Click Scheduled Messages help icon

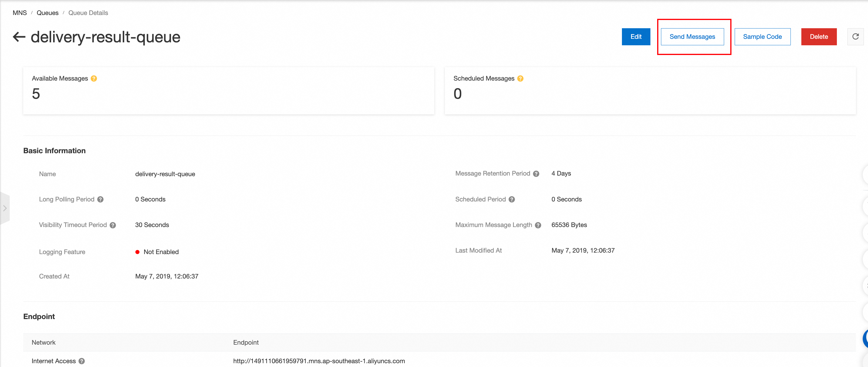pos(520,79)
